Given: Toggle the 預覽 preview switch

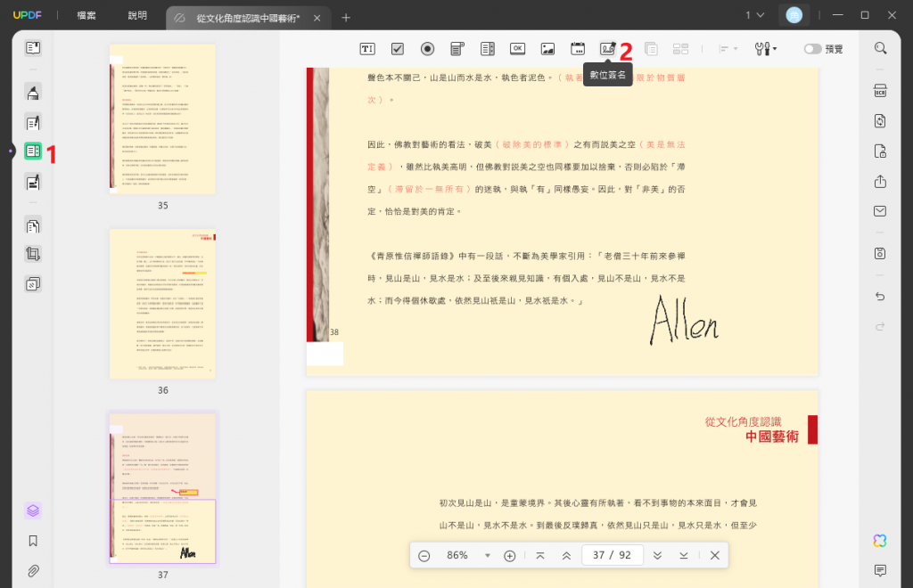Looking at the screenshot, I should [813, 49].
